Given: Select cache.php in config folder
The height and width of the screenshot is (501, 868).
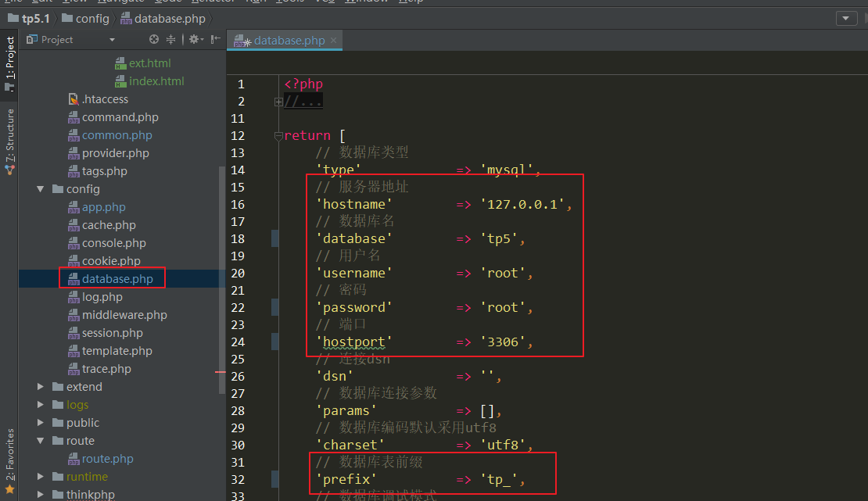Looking at the screenshot, I should pos(102,225).
